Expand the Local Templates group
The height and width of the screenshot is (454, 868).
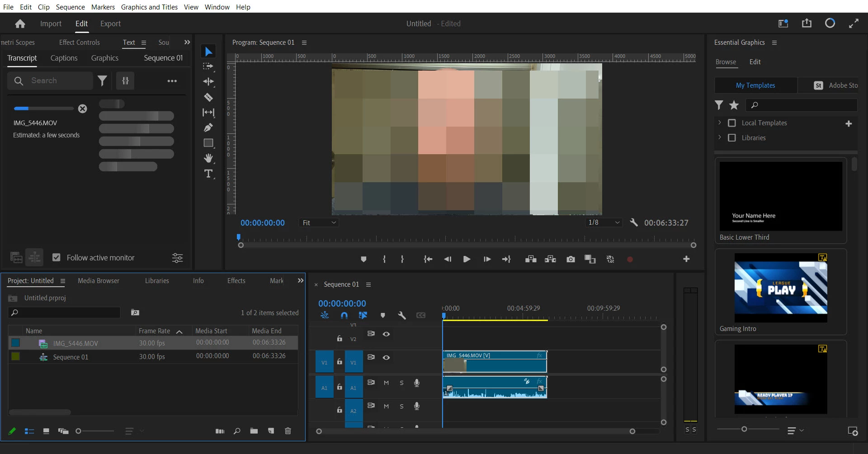coord(719,123)
